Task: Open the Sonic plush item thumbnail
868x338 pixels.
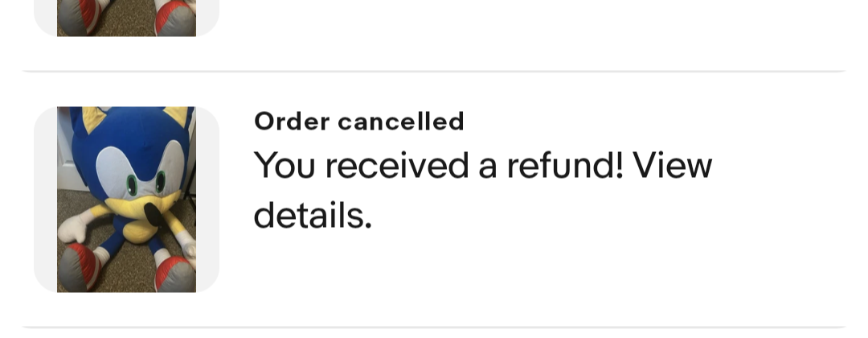Action: 126,200
